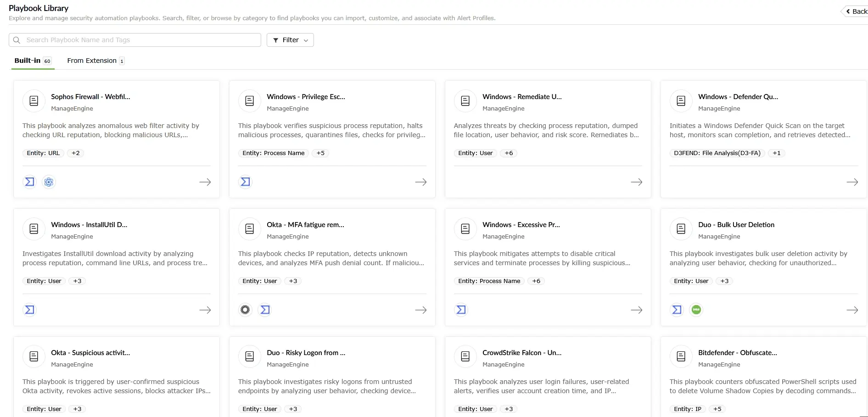Image resolution: width=868 pixels, height=417 pixels.
Task: Open the Filter dropdown
Action: pos(290,40)
